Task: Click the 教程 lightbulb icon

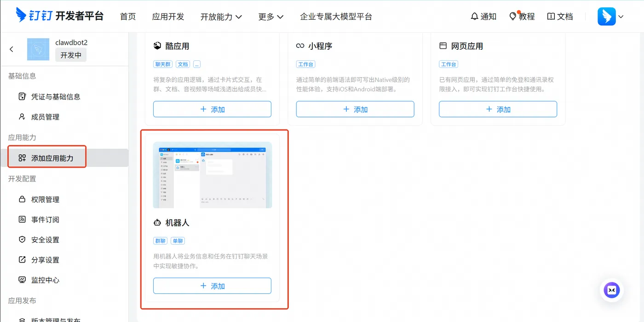Action: click(513, 16)
